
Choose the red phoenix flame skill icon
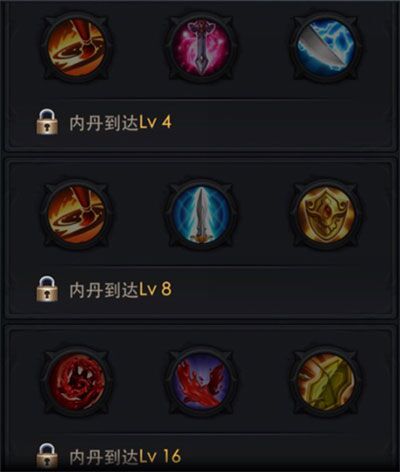(x=201, y=382)
